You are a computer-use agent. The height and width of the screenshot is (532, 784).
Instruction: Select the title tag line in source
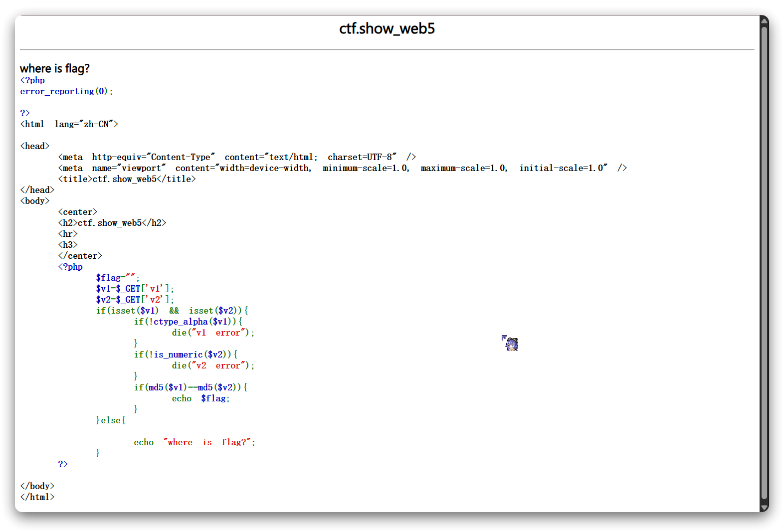pos(127,179)
